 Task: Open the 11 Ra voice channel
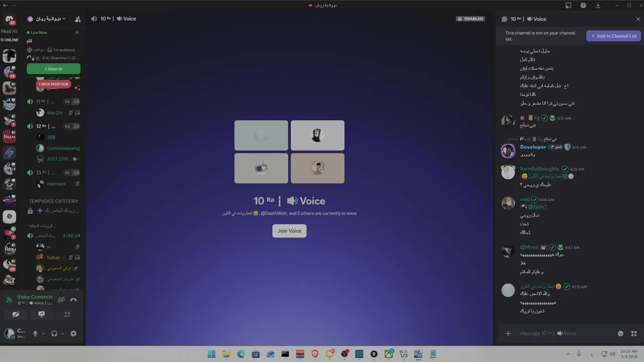coord(53,102)
